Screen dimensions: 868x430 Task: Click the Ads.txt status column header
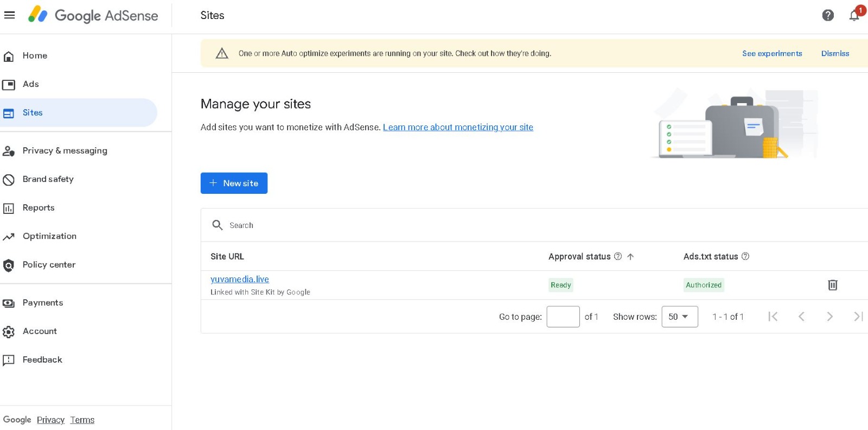(x=711, y=256)
